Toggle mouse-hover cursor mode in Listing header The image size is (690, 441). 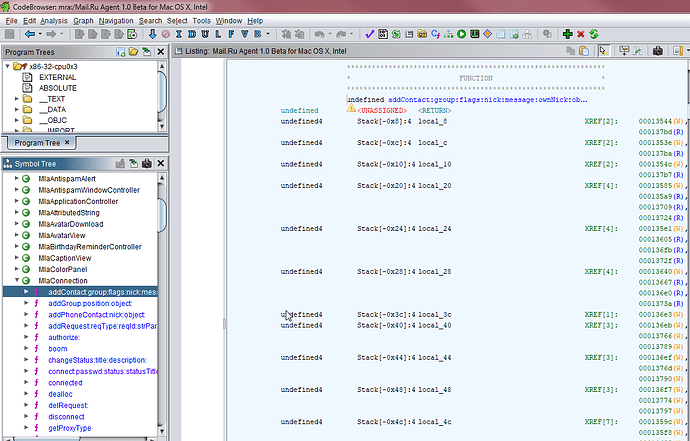[604, 51]
